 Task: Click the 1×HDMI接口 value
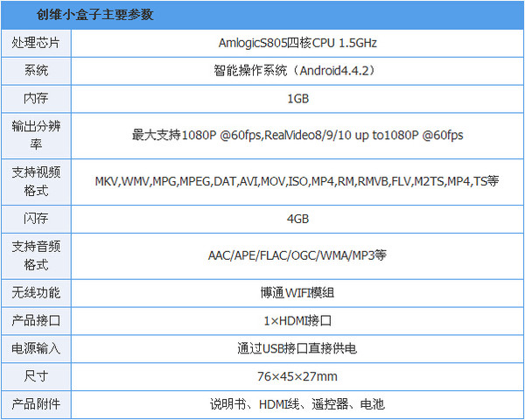(x=297, y=321)
